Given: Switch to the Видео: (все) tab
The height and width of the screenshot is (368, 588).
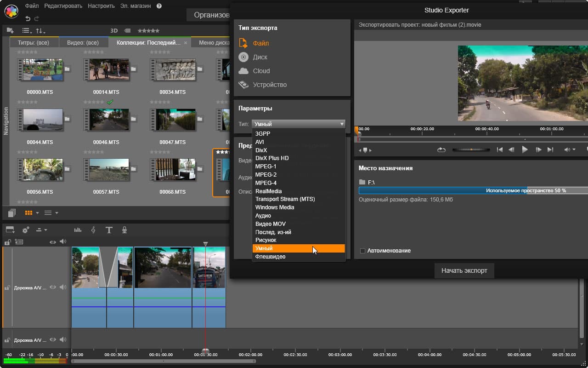Looking at the screenshot, I should [83, 42].
